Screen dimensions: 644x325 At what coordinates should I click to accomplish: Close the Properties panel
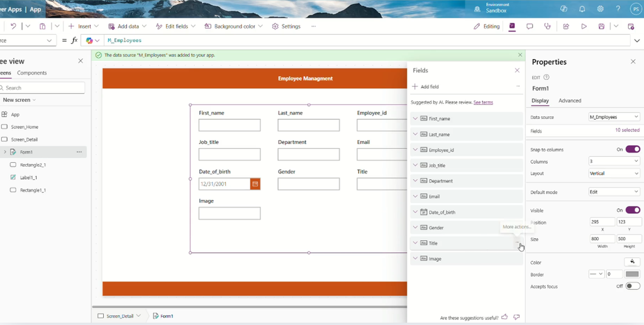(x=633, y=62)
